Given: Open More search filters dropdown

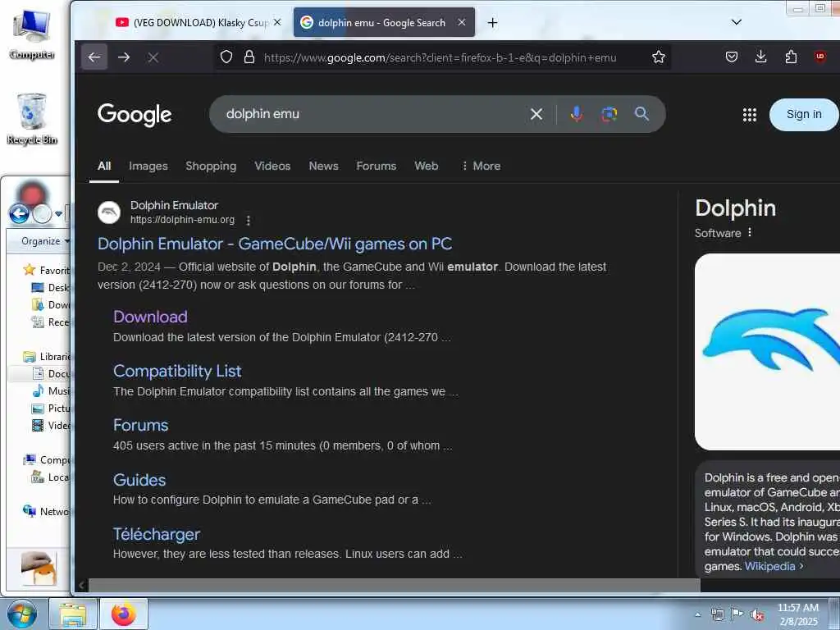Looking at the screenshot, I should coord(481,166).
